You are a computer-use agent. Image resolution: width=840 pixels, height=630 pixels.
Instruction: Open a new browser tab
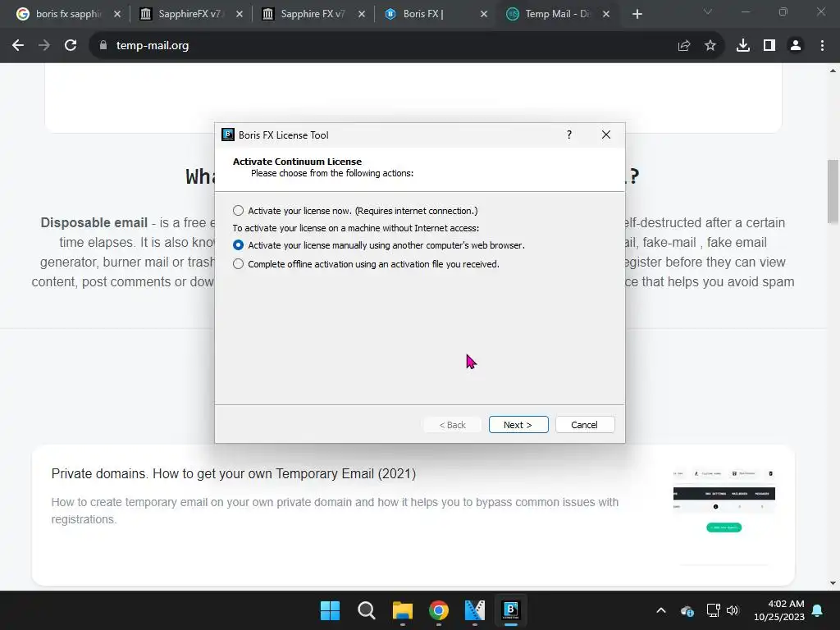click(637, 15)
